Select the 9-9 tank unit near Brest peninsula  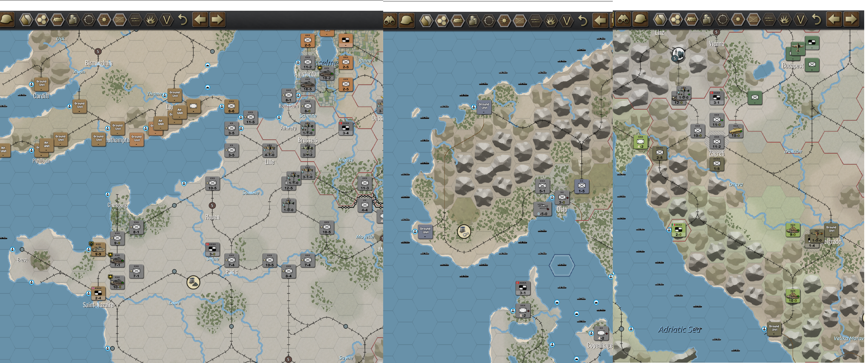tap(98, 249)
